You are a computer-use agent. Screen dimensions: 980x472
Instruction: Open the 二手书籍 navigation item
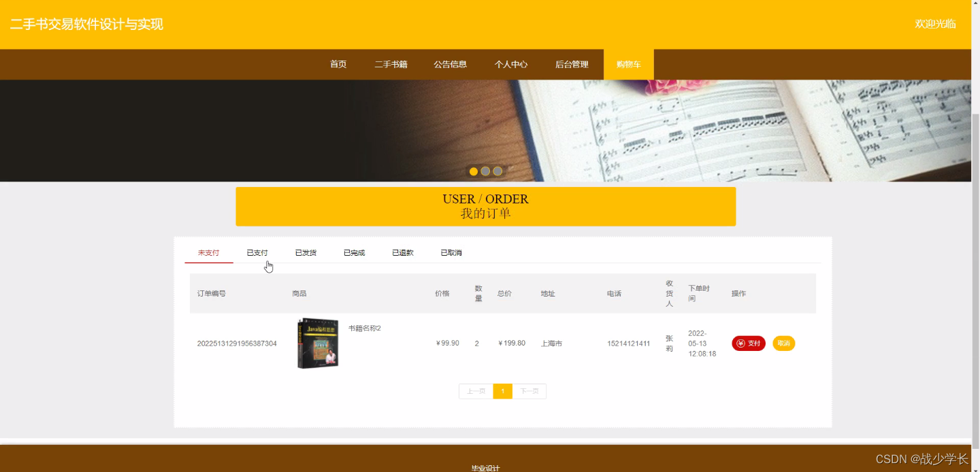391,65
